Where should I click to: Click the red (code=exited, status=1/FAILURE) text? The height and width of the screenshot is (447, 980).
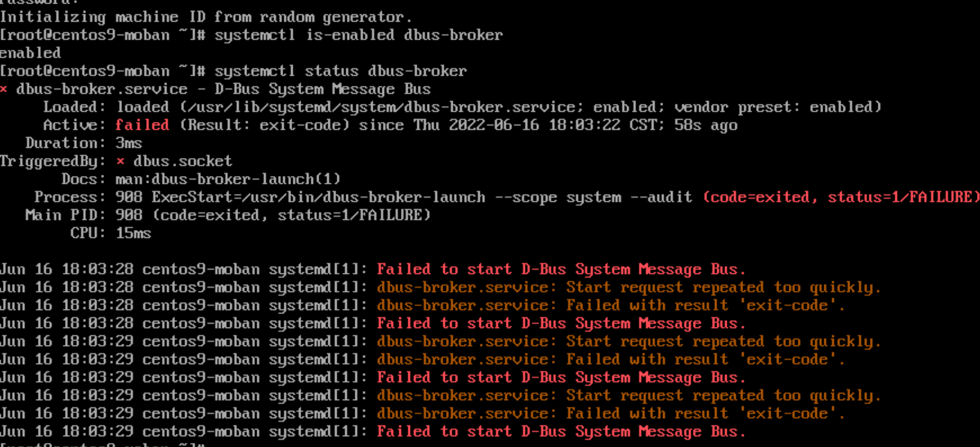(841, 197)
